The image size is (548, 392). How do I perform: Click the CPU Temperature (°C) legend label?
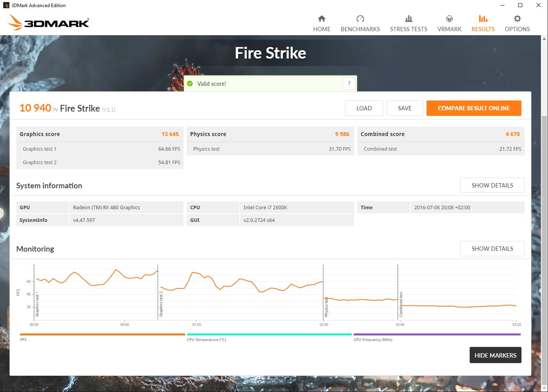pos(207,339)
